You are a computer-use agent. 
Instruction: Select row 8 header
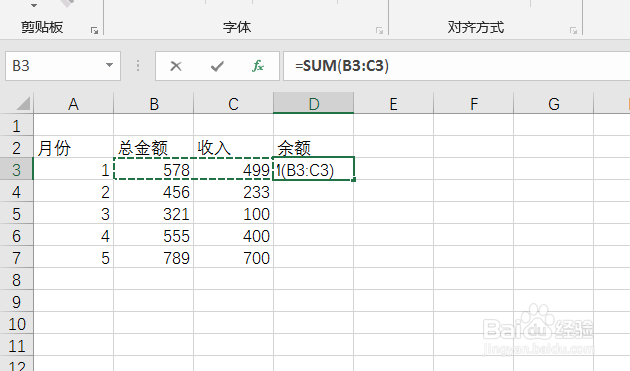pyautogui.click(x=16, y=280)
